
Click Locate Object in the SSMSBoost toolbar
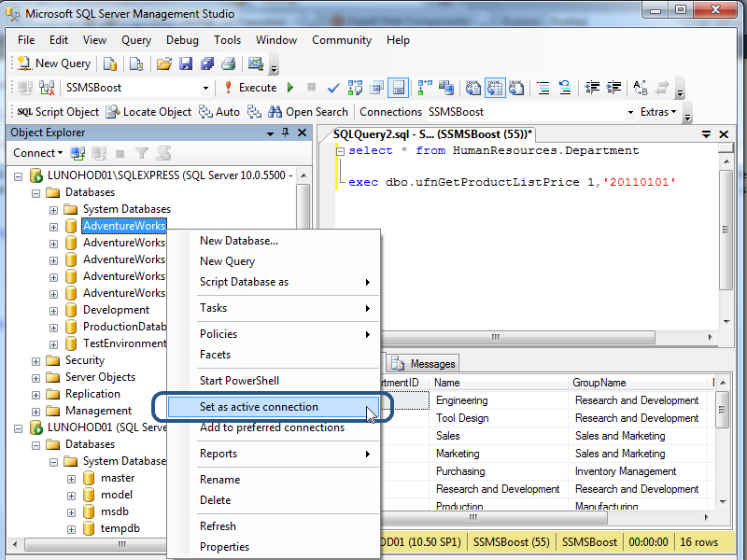point(148,112)
